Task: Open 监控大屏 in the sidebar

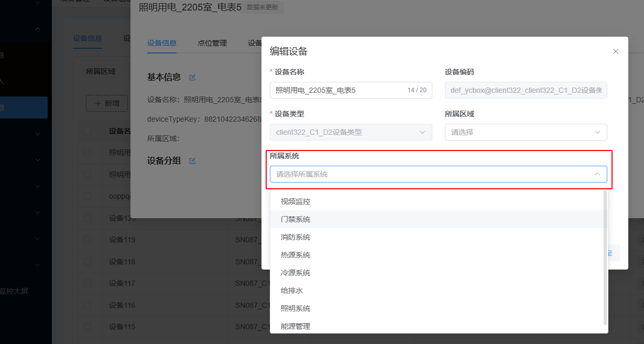Action: point(14,291)
